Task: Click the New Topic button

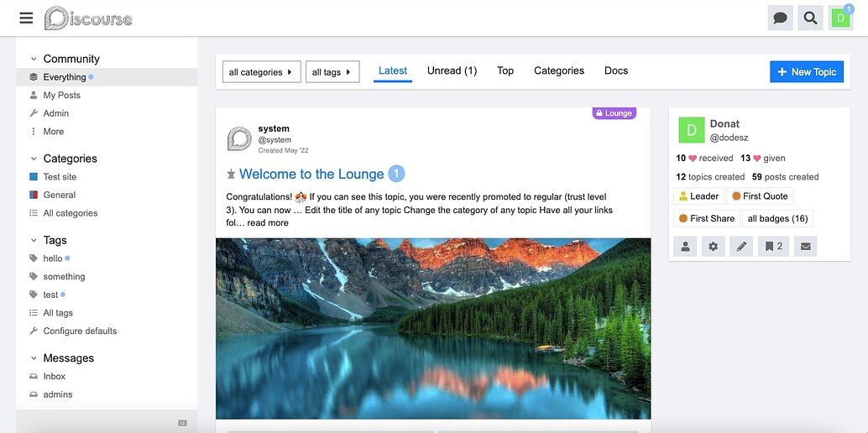Action: pyautogui.click(x=807, y=72)
